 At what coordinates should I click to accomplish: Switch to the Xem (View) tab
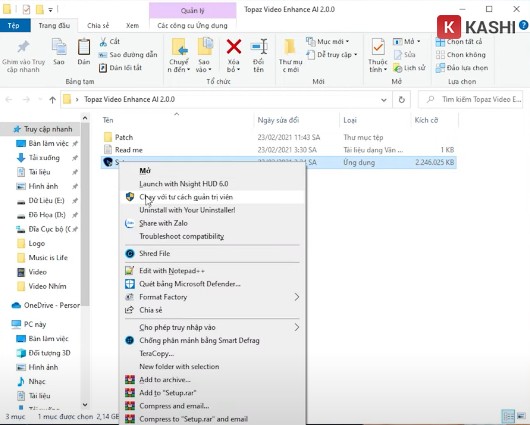pos(132,26)
